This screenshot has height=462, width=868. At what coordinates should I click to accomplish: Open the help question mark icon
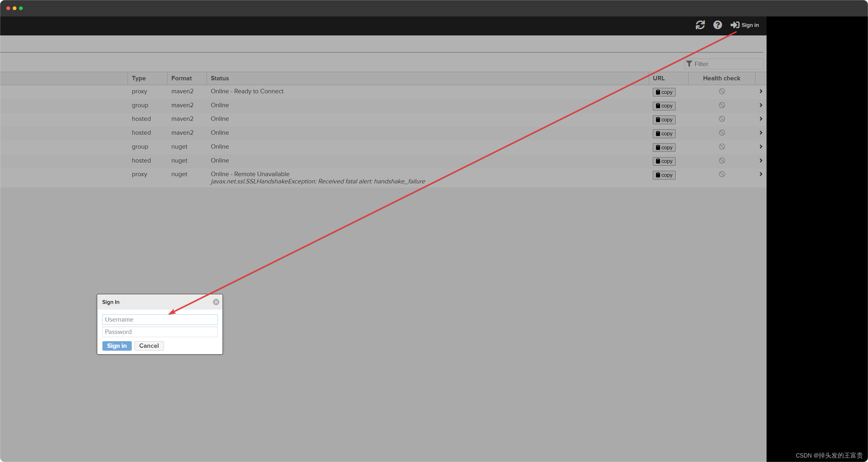click(717, 25)
